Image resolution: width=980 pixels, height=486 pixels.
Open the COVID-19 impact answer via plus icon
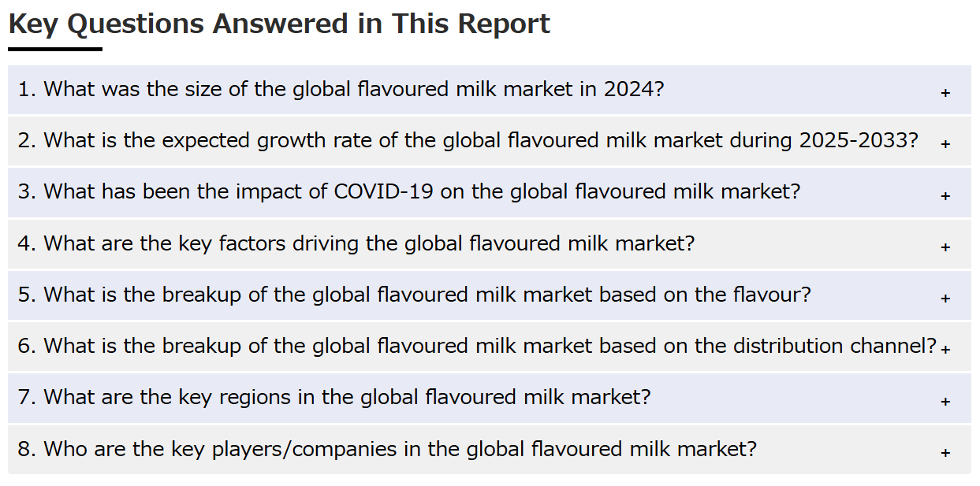[945, 196]
